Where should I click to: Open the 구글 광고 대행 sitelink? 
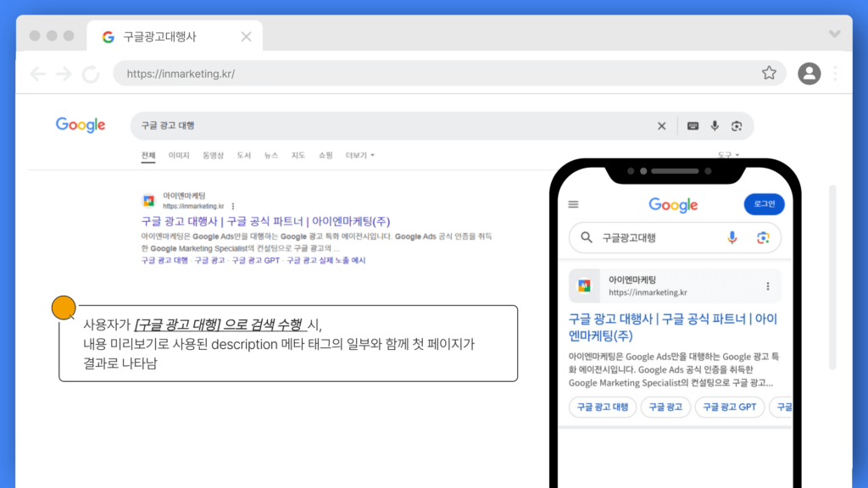[164, 260]
